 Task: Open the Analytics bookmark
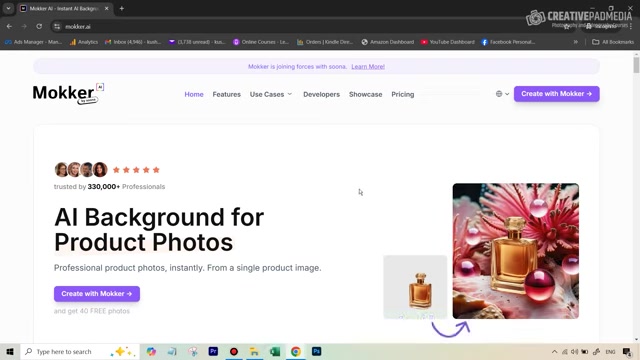[x=84, y=42]
